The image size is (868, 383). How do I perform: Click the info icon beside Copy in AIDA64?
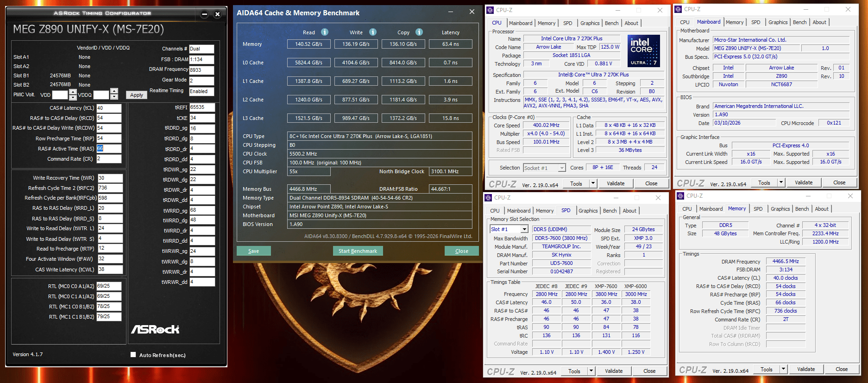click(x=419, y=32)
